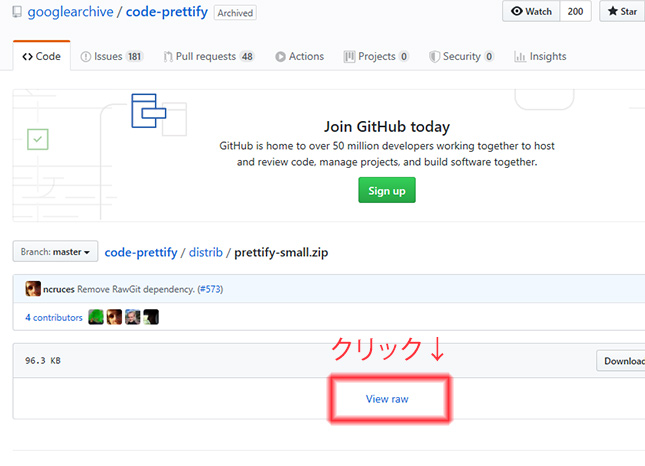Open ncruces author avatar in commit row

point(33,289)
